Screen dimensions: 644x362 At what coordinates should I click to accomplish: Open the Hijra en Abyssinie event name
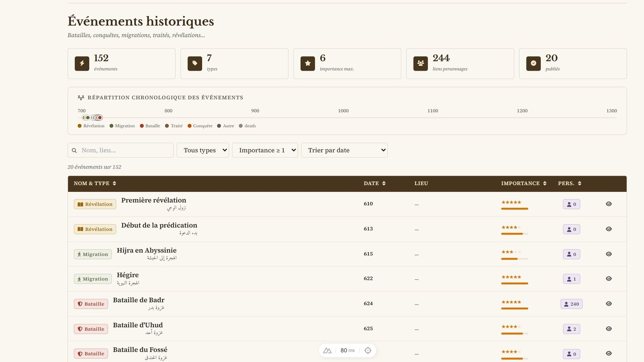pos(147,250)
